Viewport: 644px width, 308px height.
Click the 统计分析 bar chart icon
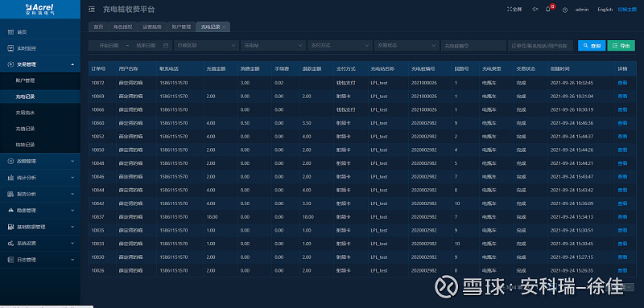click(x=10, y=178)
